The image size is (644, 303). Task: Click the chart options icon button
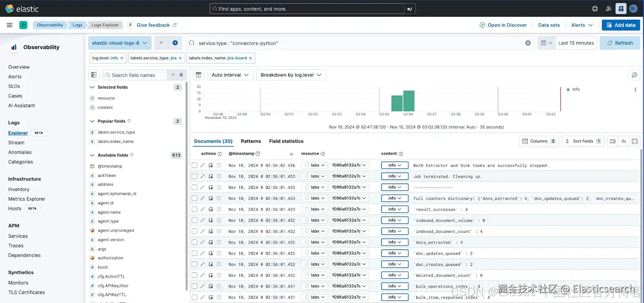click(x=198, y=75)
